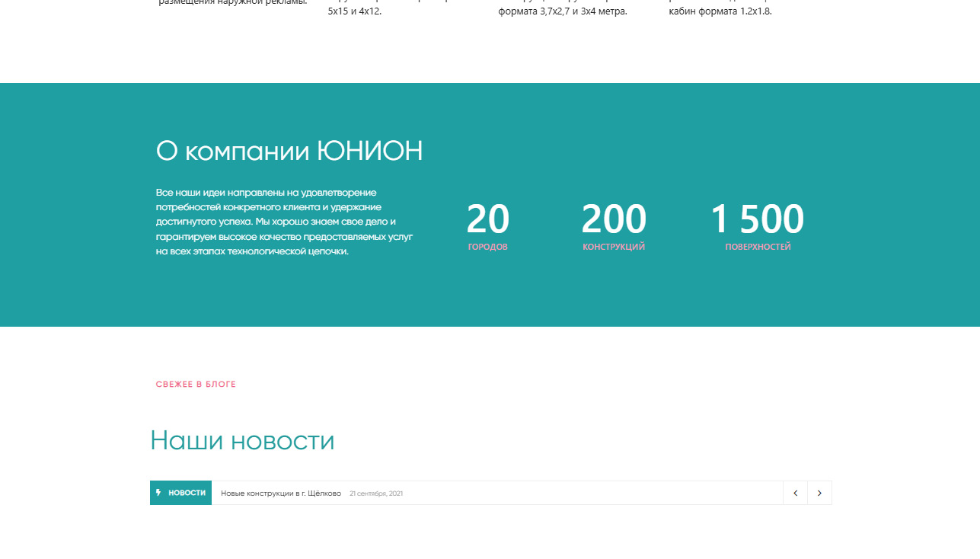
Task: Click the 1 500 counter
Action: click(x=757, y=219)
